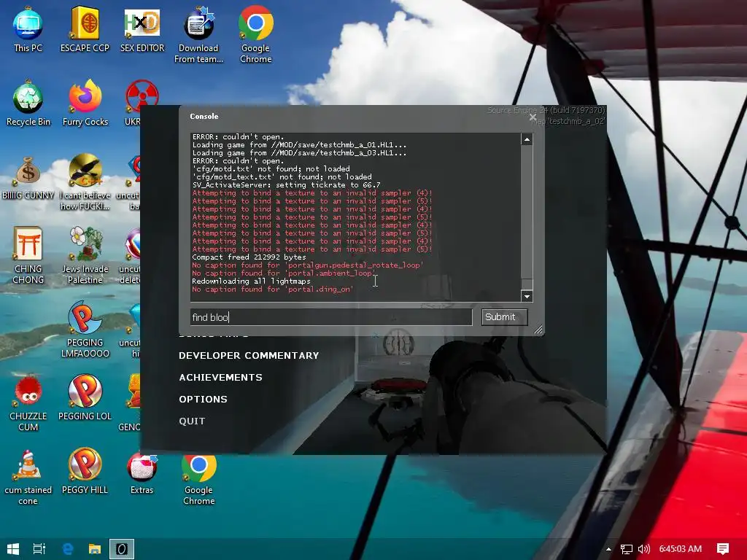Image resolution: width=747 pixels, height=560 pixels.
Task: Click the 'Redownloading all lightmaps' console line
Action: pyautogui.click(x=251, y=281)
